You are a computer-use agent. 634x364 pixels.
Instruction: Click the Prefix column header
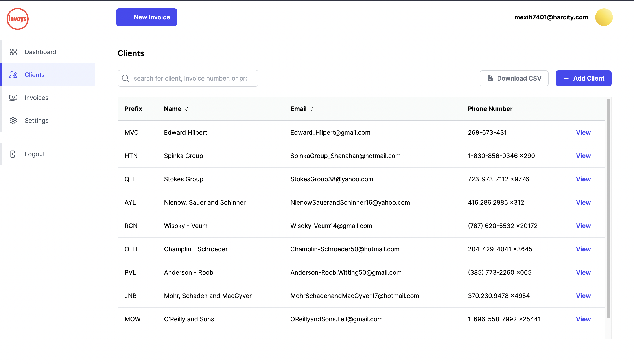(x=133, y=109)
